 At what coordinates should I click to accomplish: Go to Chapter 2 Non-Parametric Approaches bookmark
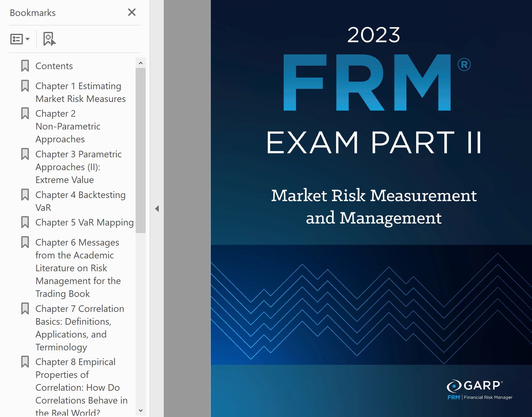pos(68,126)
